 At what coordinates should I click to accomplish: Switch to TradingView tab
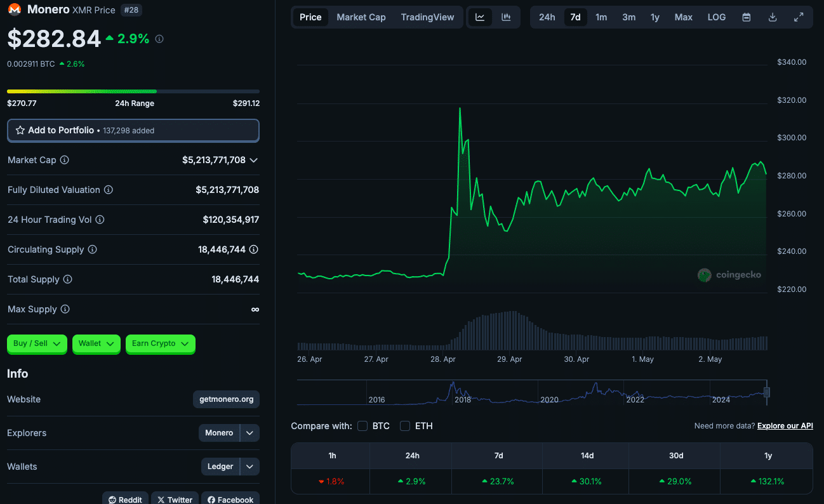pyautogui.click(x=427, y=17)
